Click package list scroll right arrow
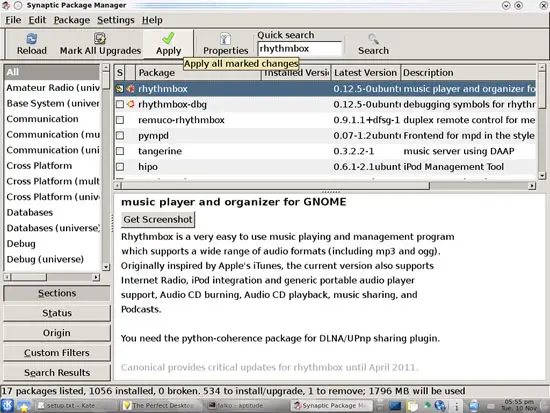The height and width of the screenshot is (413, 550). [532, 185]
